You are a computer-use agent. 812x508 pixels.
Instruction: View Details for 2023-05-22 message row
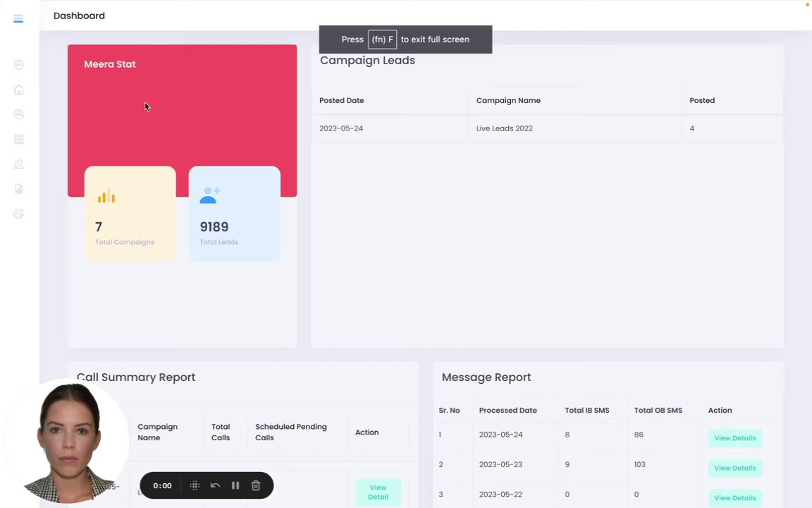[x=735, y=497]
